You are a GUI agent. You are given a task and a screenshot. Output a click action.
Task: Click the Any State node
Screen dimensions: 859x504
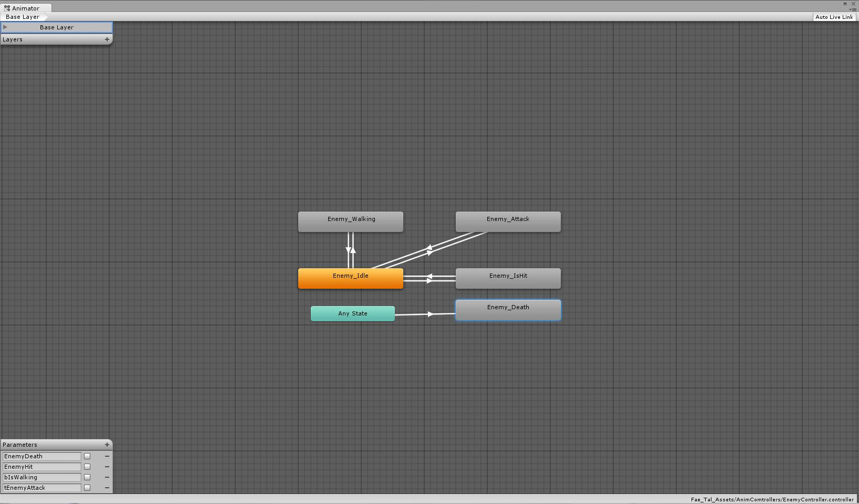coord(352,313)
